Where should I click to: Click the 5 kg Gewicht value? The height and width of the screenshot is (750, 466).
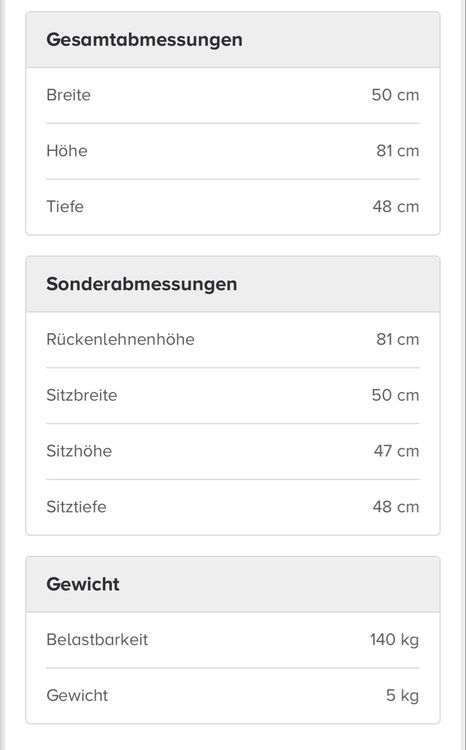coord(402,696)
